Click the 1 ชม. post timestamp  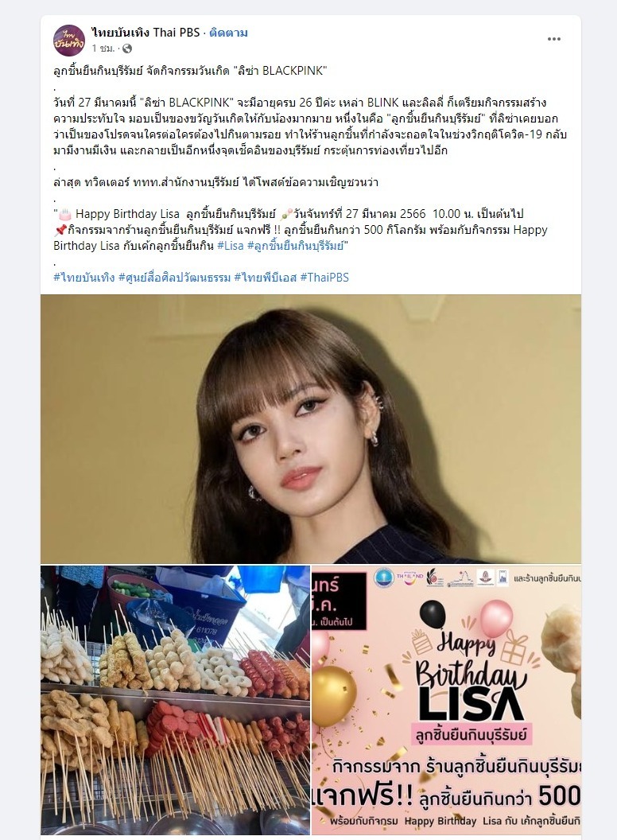[x=103, y=49]
